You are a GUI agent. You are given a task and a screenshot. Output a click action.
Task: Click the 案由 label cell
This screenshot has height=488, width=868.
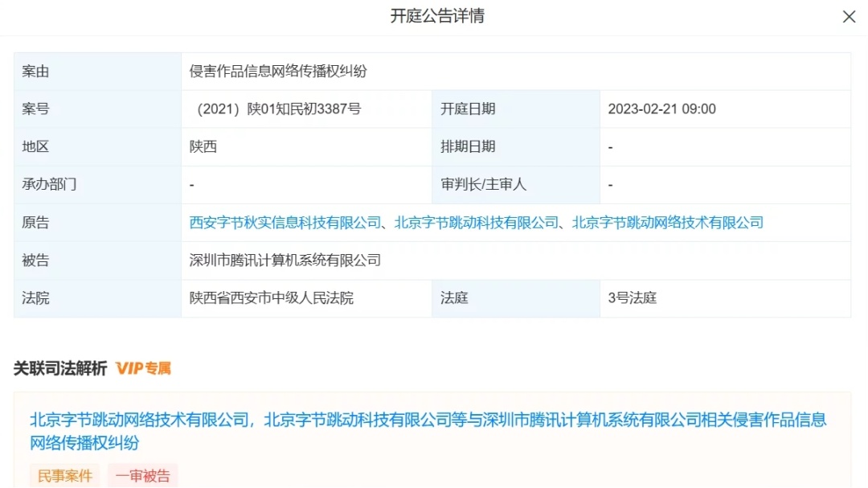pos(97,72)
